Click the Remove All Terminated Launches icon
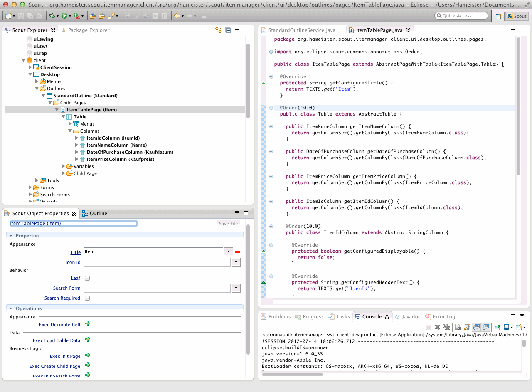The height and width of the screenshot is (392, 532). point(446,328)
